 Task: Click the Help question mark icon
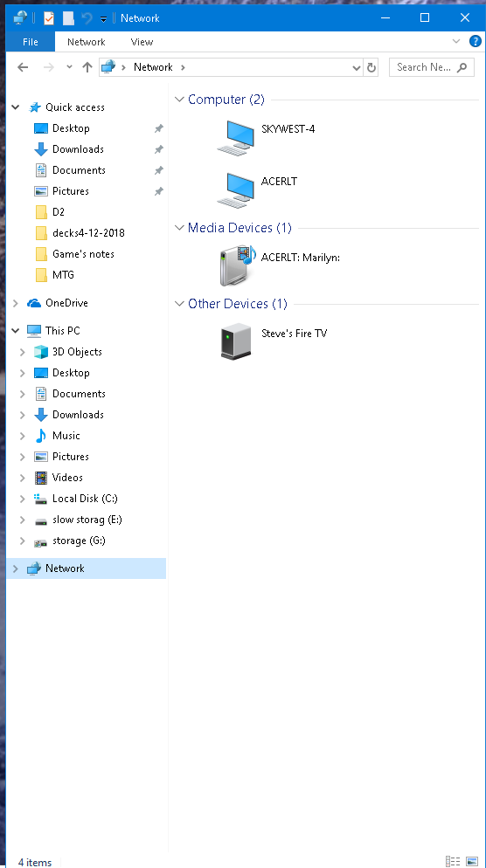475,41
